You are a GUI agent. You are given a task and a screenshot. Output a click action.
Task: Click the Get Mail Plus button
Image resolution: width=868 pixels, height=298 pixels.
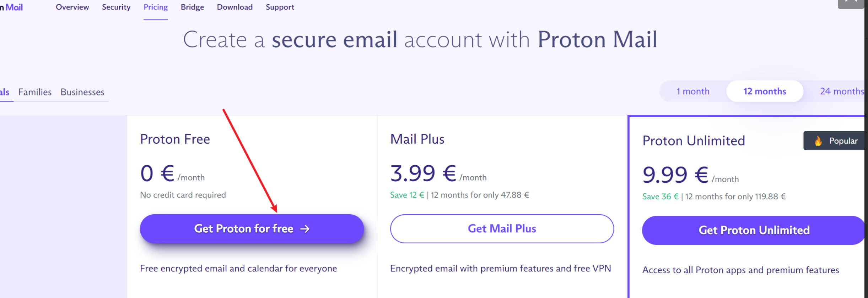tap(502, 229)
